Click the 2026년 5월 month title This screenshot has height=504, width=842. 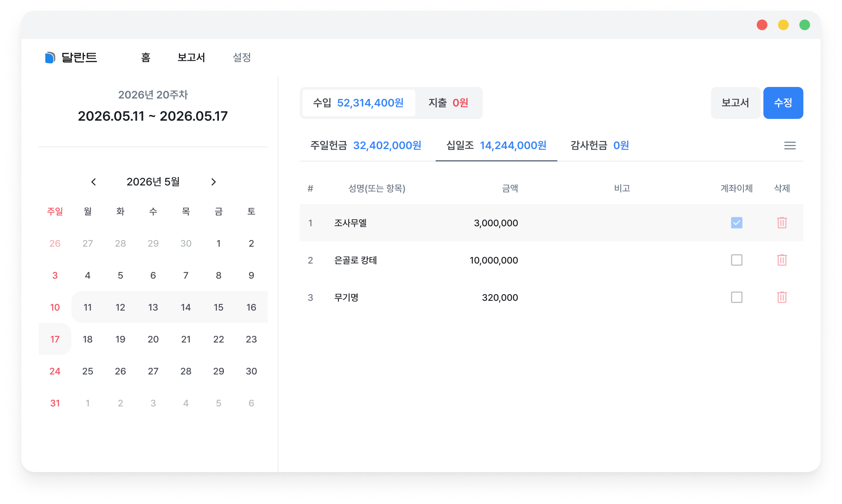click(153, 182)
